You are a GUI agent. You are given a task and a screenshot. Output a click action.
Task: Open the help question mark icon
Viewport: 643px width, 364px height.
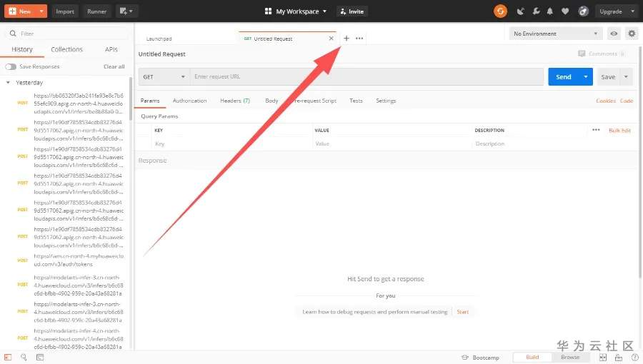635,358
